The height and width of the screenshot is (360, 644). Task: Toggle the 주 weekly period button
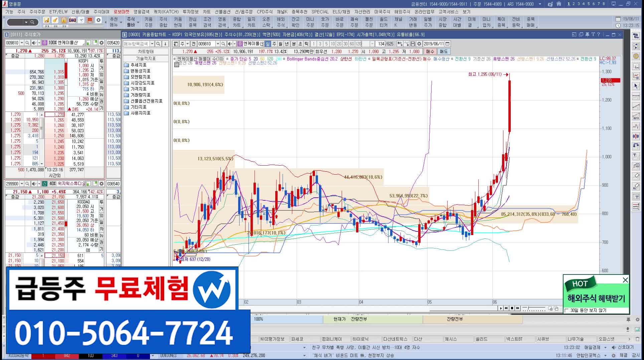tap(274, 44)
